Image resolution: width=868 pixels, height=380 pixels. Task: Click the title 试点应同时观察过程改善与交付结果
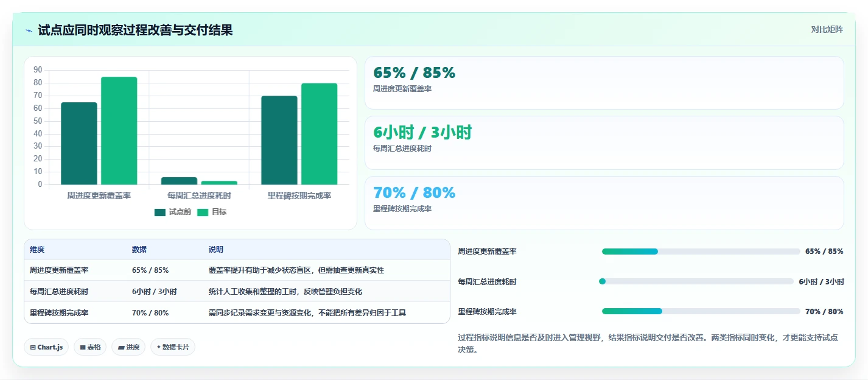(135, 30)
